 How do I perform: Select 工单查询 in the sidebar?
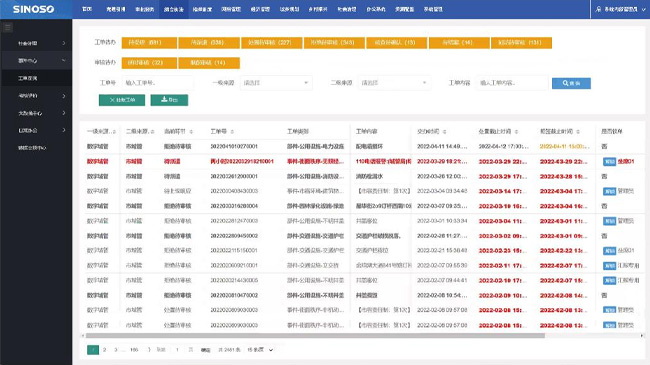pyautogui.click(x=36, y=78)
